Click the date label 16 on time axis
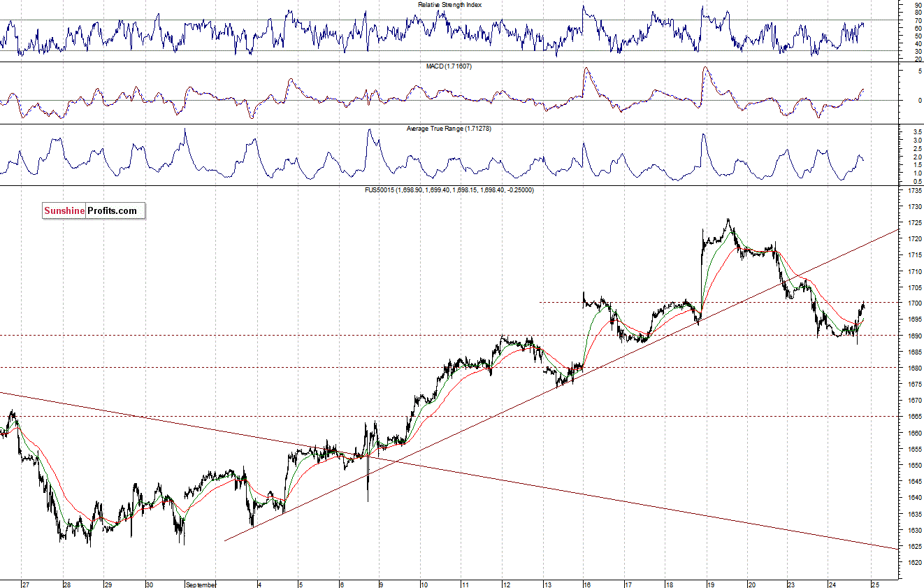Screen dimensions: 924x588 [588, 584]
